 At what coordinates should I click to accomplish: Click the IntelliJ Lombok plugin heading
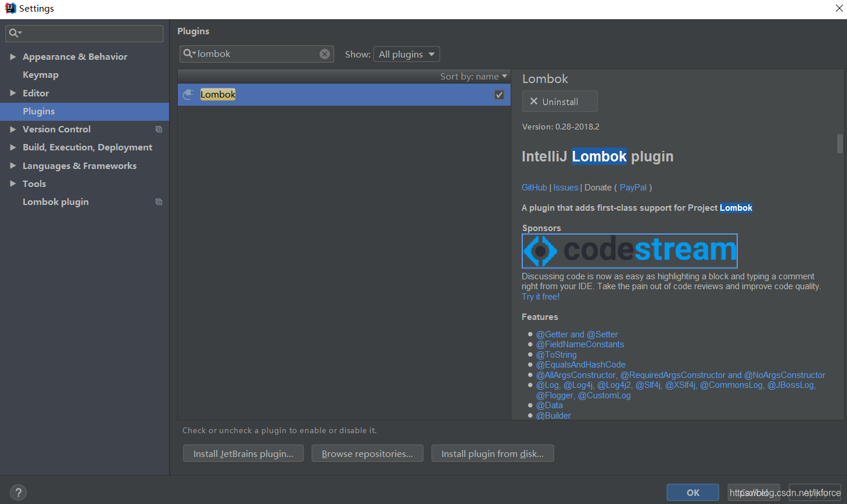point(598,157)
